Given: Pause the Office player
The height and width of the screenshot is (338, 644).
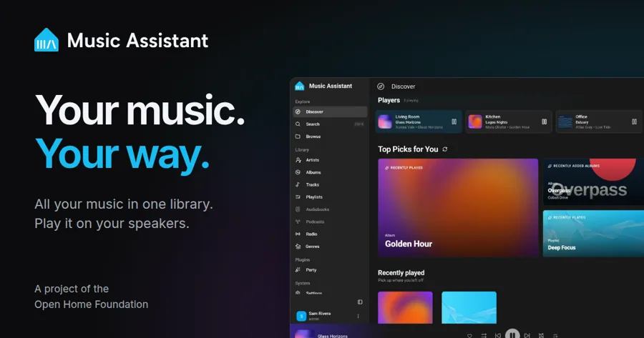Looking at the screenshot, I should click(x=634, y=121).
